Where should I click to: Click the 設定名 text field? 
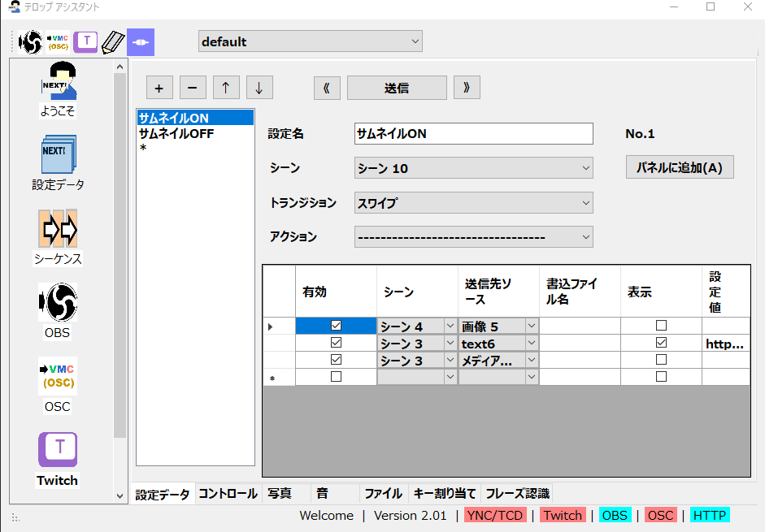point(474,134)
